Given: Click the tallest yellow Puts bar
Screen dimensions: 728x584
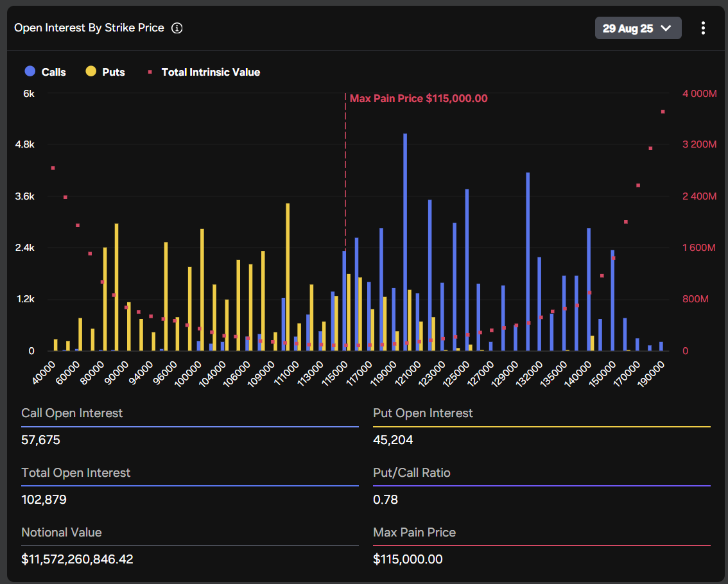Looking at the screenshot, I should (x=288, y=277).
